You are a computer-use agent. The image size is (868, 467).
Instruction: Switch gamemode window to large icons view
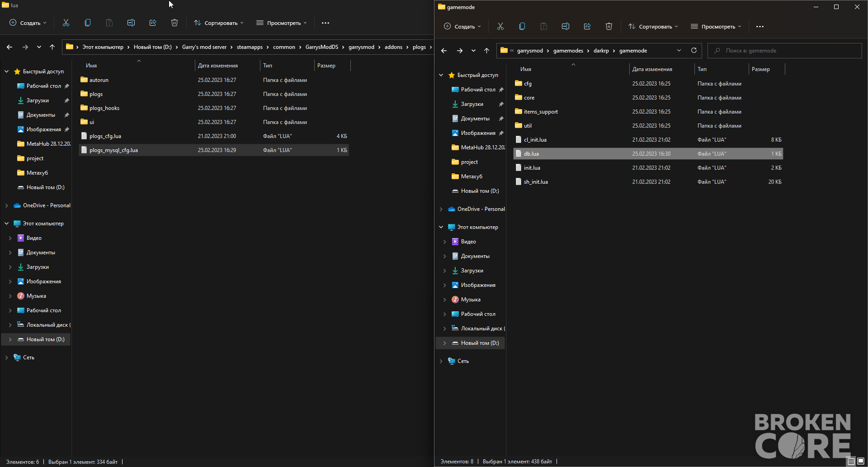861,461
